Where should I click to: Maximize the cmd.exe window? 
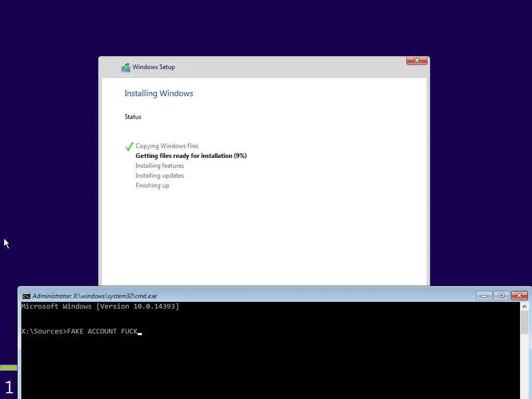click(501, 296)
